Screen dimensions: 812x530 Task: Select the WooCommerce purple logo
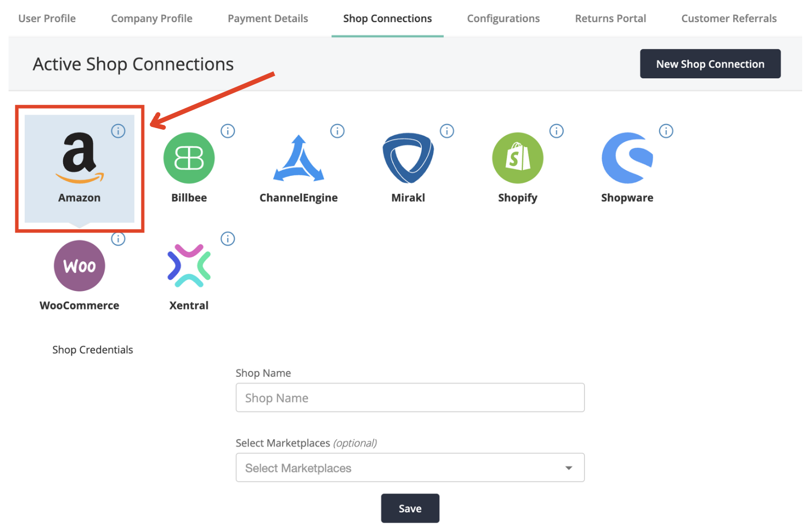(x=79, y=266)
